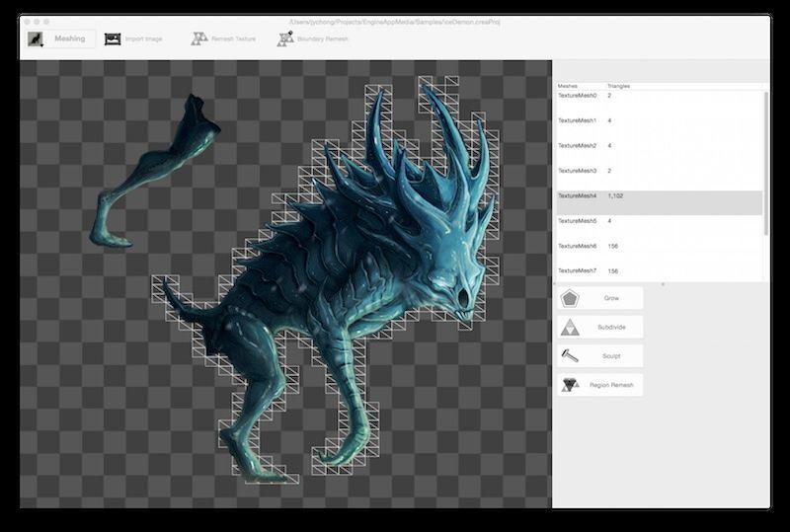Select the highlighted TextureMesh4 row

click(659, 203)
